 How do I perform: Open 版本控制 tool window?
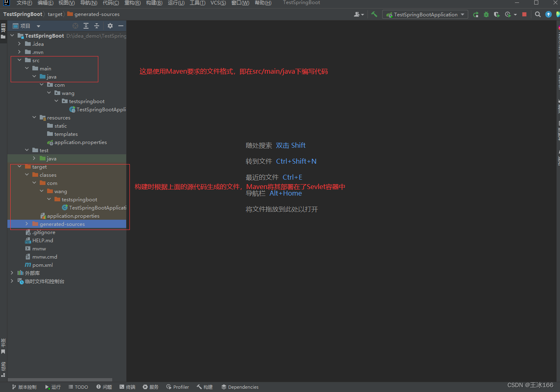pyautogui.click(x=24, y=387)
